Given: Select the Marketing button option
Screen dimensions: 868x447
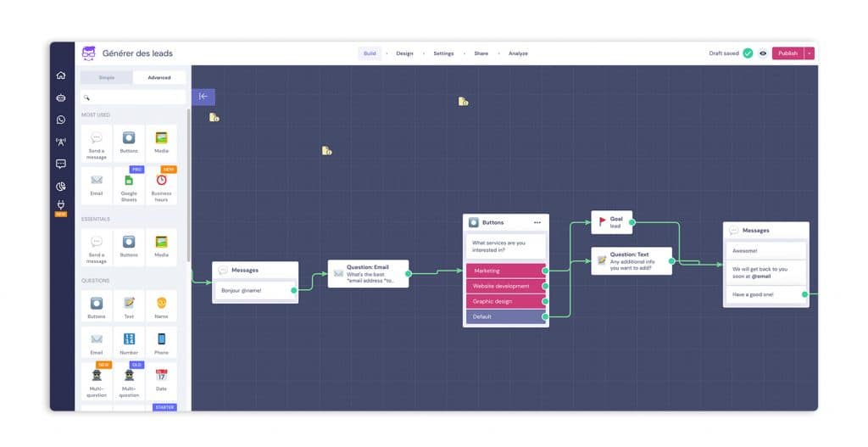Looking at the screenshot, I should click(x=505, y=271).
